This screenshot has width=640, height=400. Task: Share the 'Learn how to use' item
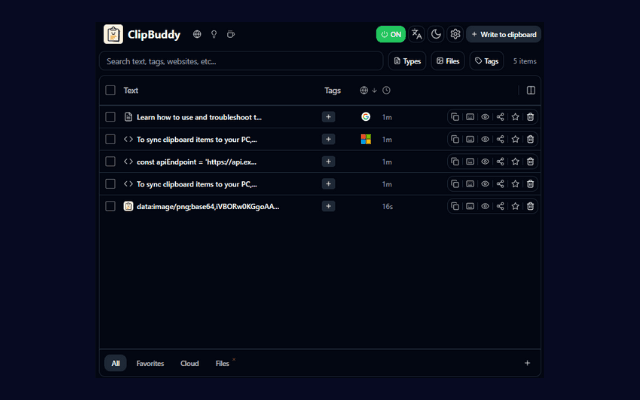[500, 117]
